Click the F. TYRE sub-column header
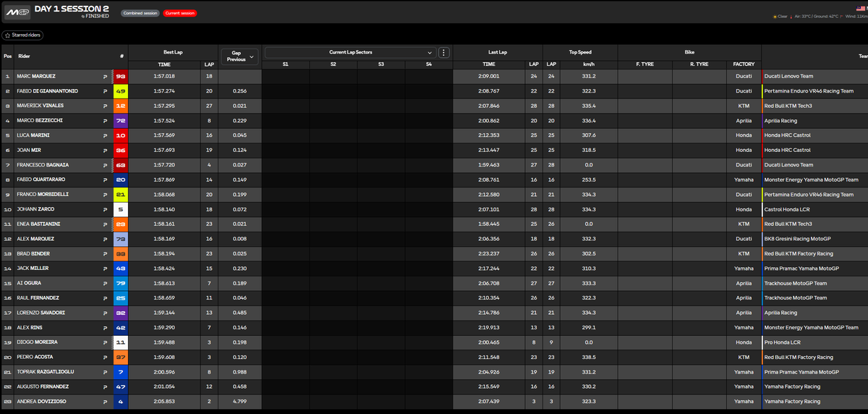 point(644,64)
